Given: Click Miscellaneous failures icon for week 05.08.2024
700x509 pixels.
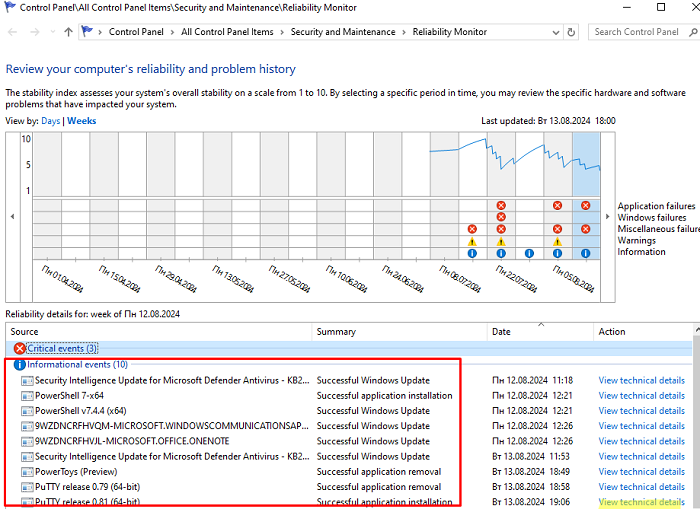Looking at the screenshot, I should [557, 229].
